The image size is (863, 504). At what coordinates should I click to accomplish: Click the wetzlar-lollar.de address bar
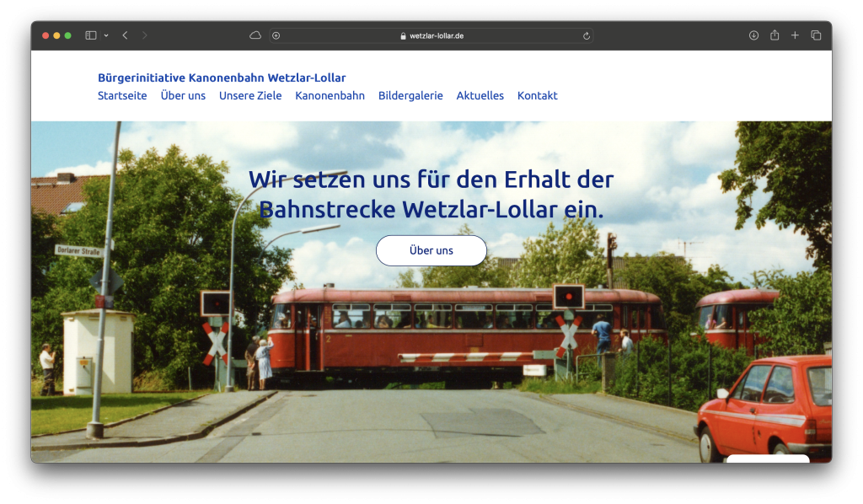(431, 35)
